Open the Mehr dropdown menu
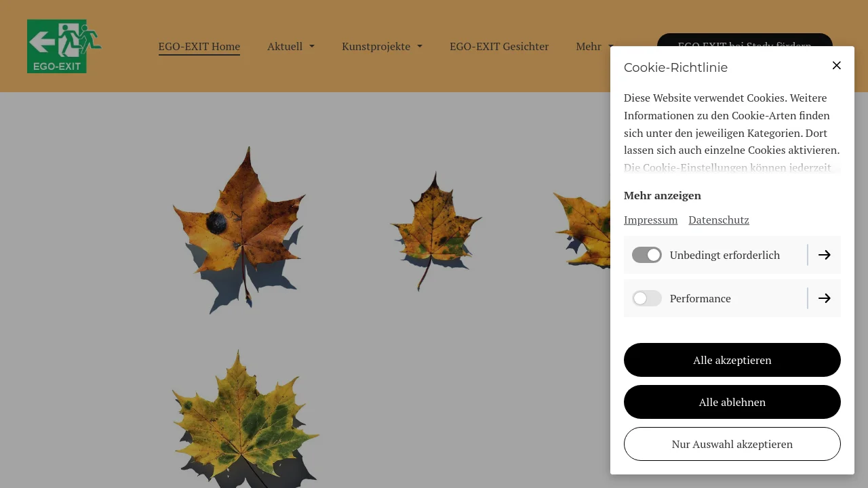The width and height of the screenshot is (868, 488). pyautogui.click(x=594, y=46)
